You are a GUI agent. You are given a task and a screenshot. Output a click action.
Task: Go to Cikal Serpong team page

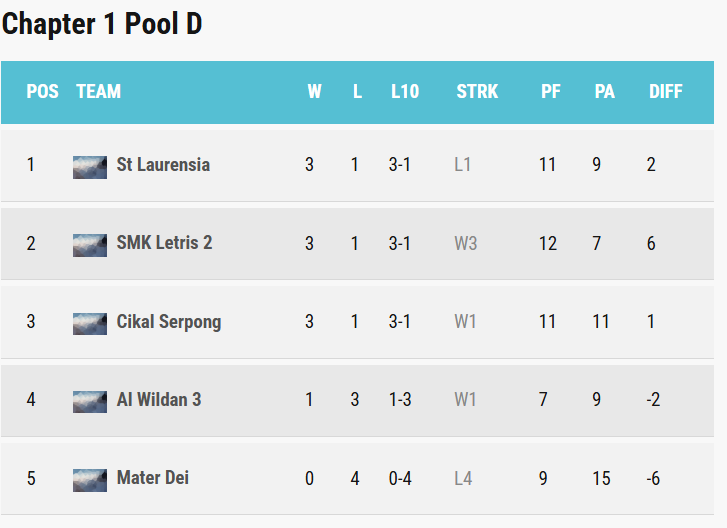(x=168, y=322)
